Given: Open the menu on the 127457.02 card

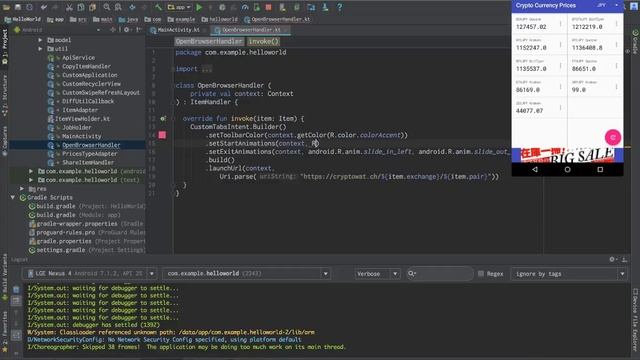Looking at the screenshot, I should click(560, 24).
